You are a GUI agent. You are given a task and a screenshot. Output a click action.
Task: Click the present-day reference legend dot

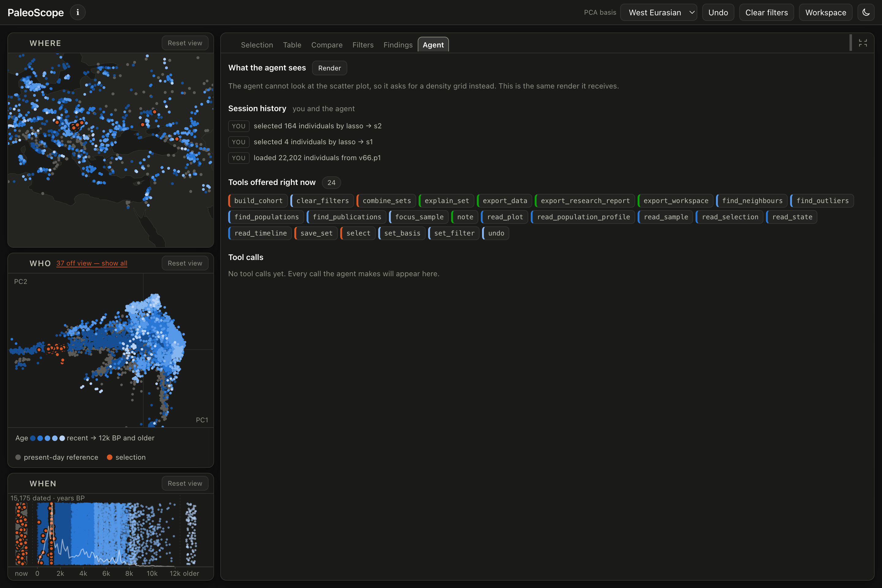pyautogui.click(x=18, y=457)
